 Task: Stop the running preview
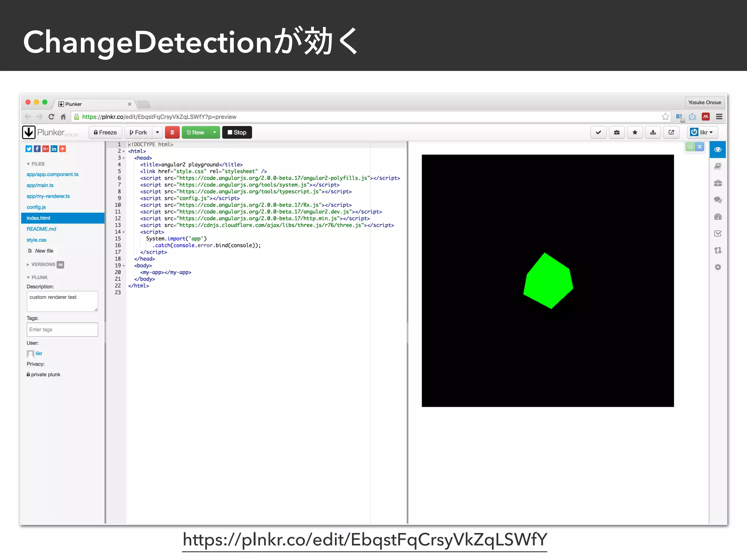coord(237,132)
